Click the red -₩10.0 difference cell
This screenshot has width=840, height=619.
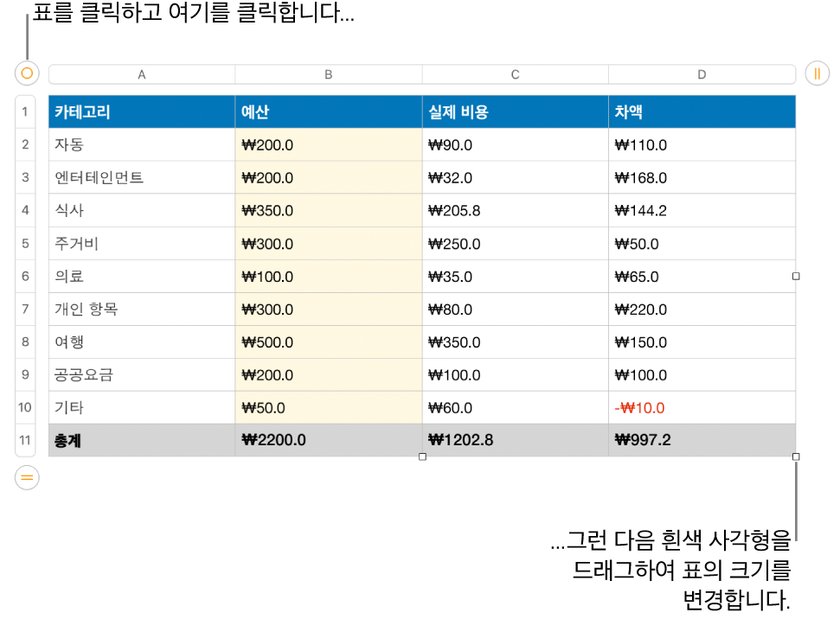(x=702, y=407)
